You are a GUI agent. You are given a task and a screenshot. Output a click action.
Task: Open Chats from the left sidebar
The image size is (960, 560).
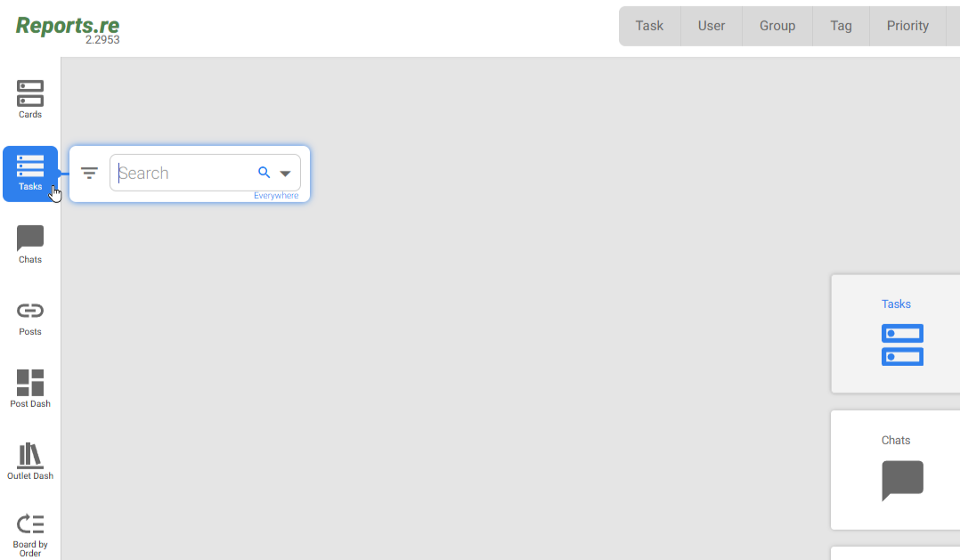click(30, 244)
